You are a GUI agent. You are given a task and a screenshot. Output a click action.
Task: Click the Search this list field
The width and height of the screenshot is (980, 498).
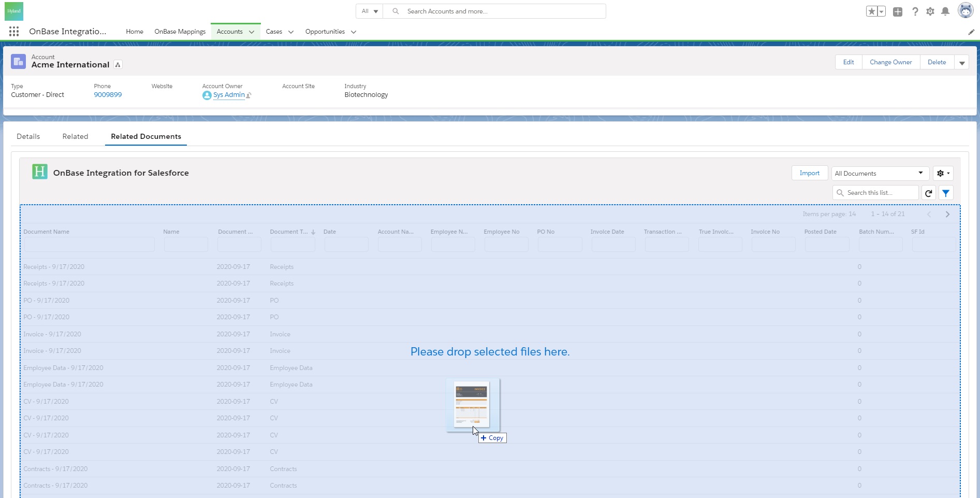point(880,193)
